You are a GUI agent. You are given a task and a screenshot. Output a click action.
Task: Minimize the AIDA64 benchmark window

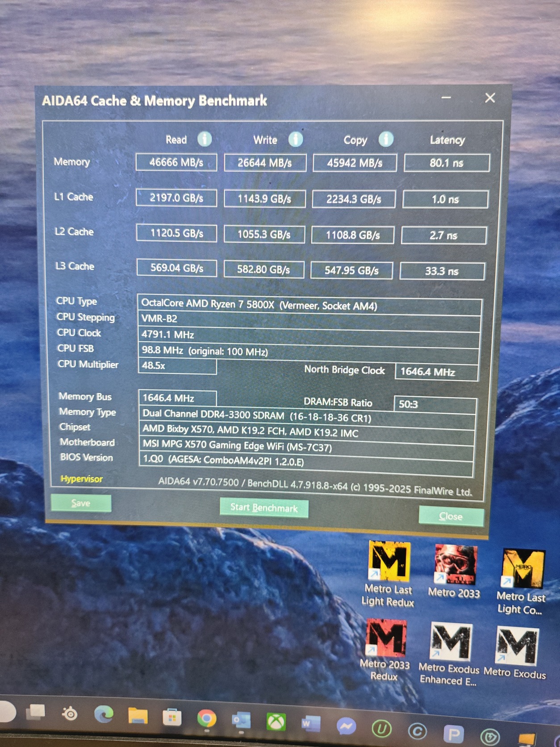pyautogui.click(x=446, y=97)
